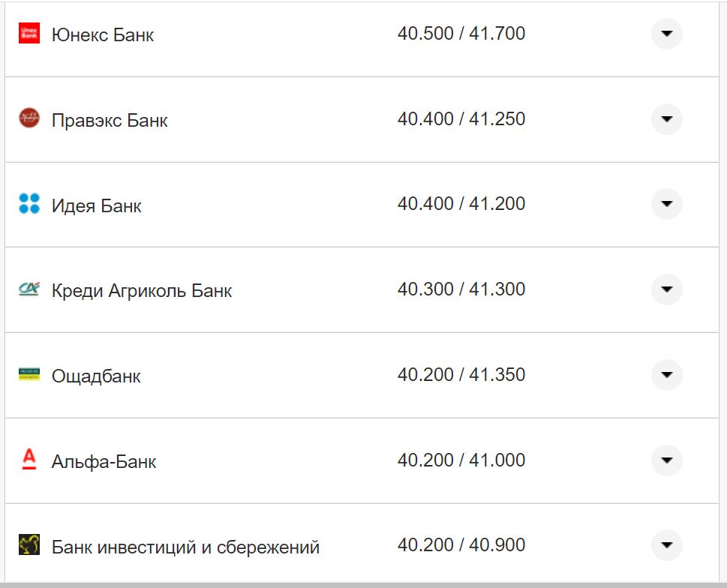Expand details for Креди Агриколь Банк

tap(665, 289)
